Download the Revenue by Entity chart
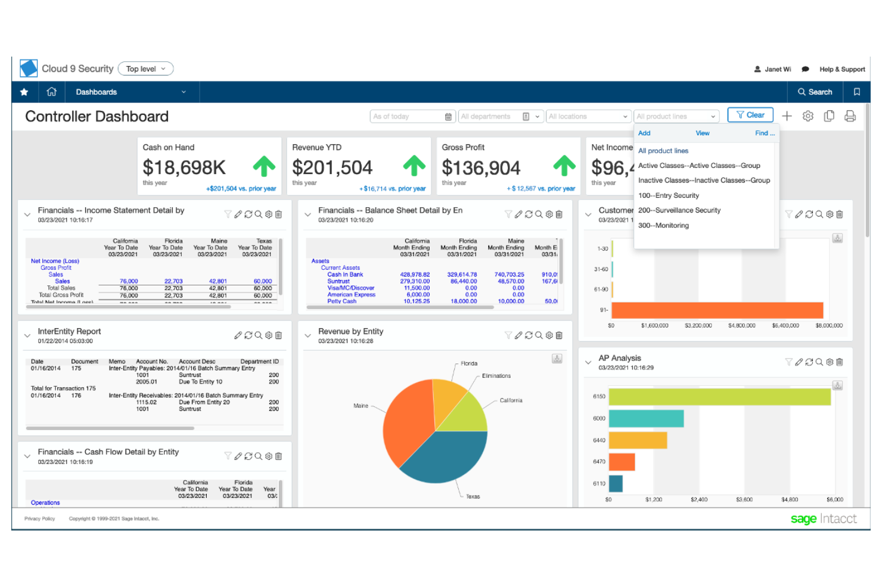The height and width of the screenshot is (588, 882). click(557, 359)
